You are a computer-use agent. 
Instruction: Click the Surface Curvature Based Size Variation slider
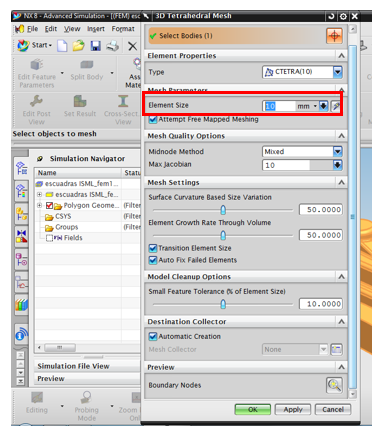(223, 210)
